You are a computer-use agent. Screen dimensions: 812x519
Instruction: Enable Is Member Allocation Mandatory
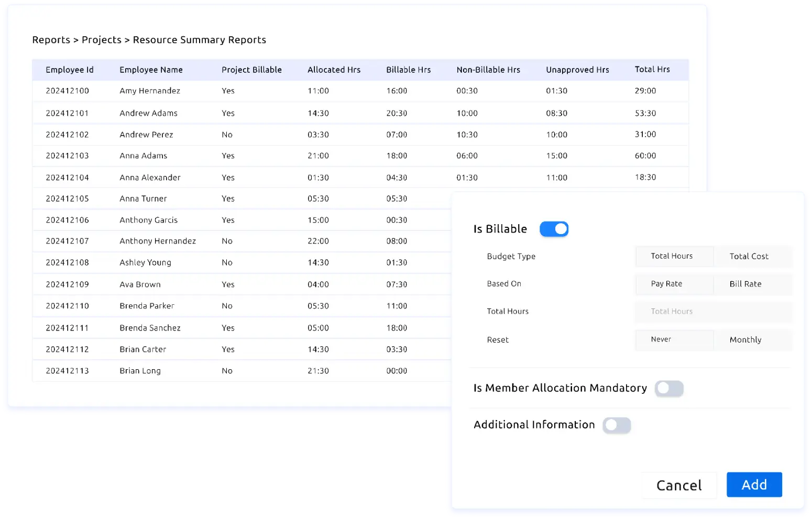[669, 389]
